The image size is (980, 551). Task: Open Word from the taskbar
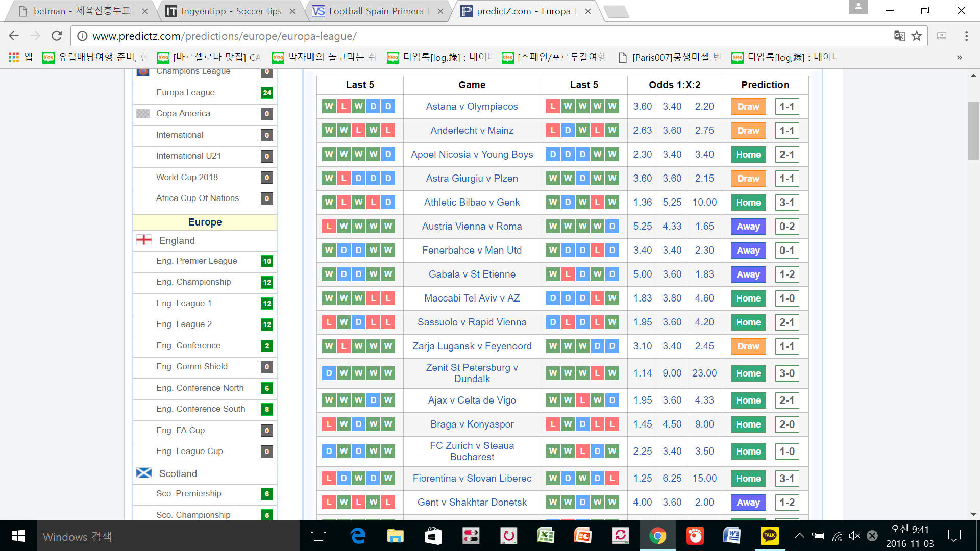click(732, 536)
